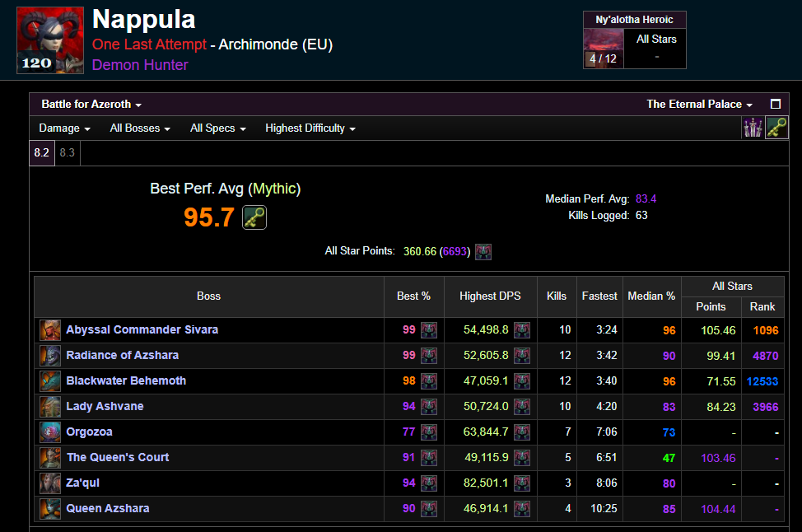Image resolution: width=802 pixels, height=532 pixels.
Task: Click the Abyssal Commander Sivara boss link
Action: (x=142, y=330)
